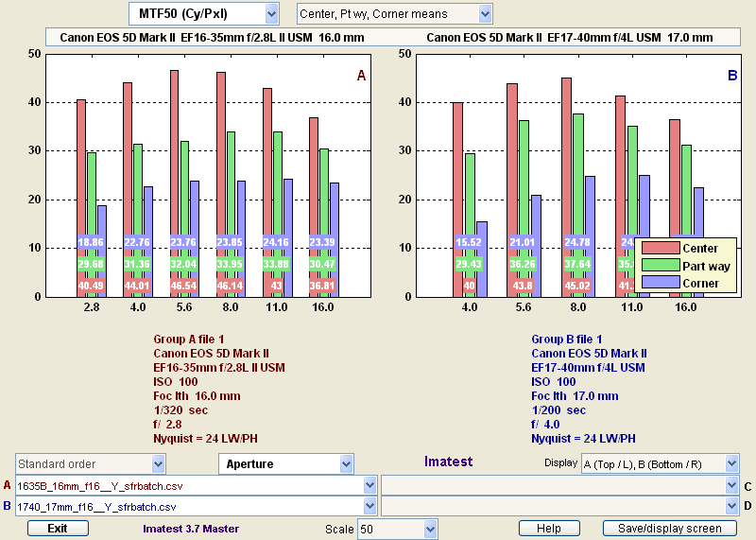The width and height of the screenshot is (756, 540).
Task: Click the blue chart B letter label
Action: point(731,76)
